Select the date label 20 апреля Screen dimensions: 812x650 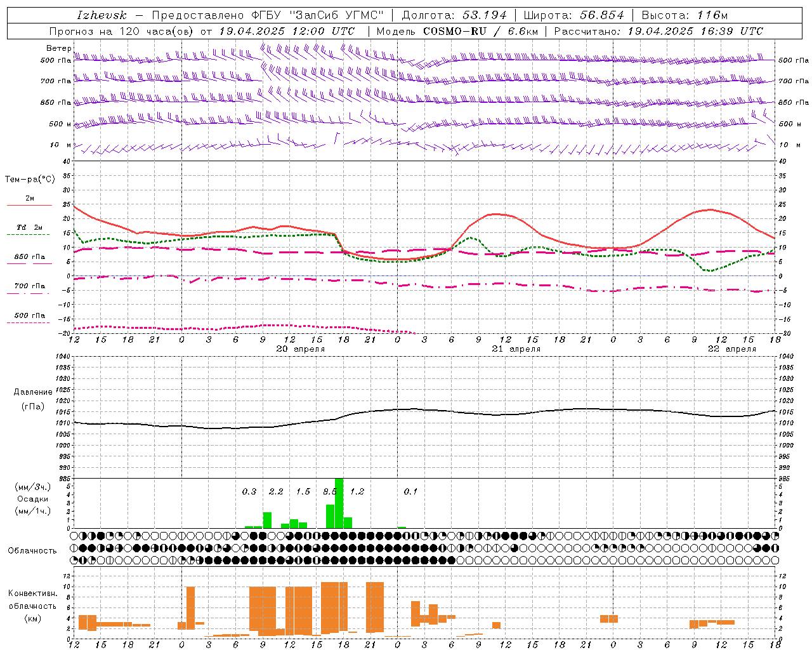(x=300, y=349)
